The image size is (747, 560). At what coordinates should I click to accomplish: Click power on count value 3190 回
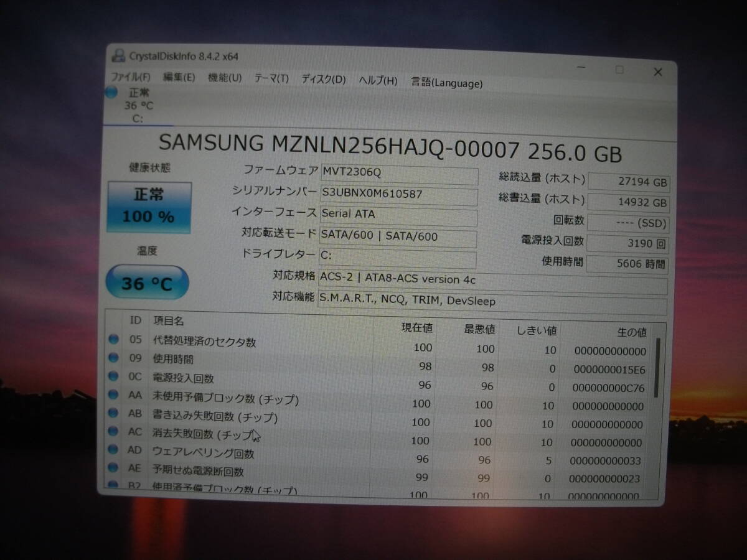click(x=627, y=243)
